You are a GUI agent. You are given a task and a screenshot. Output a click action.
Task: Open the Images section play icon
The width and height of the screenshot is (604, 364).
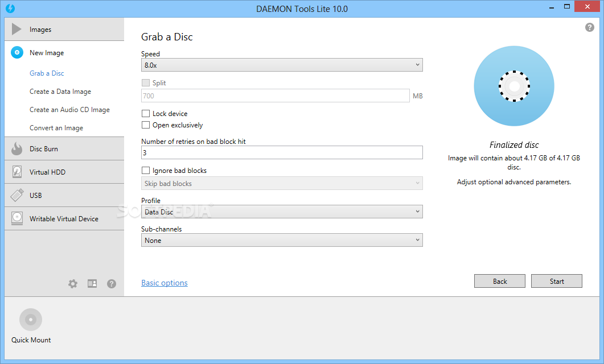click(16, 29)
